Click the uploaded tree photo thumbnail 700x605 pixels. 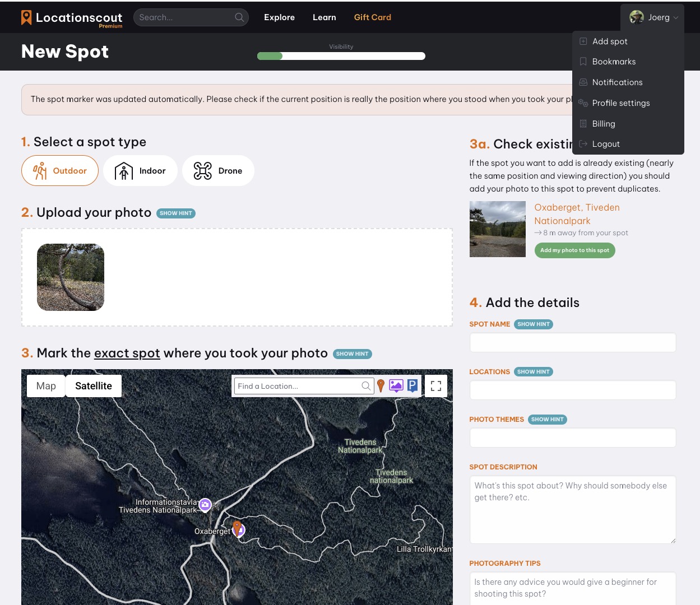coord(71,277)
